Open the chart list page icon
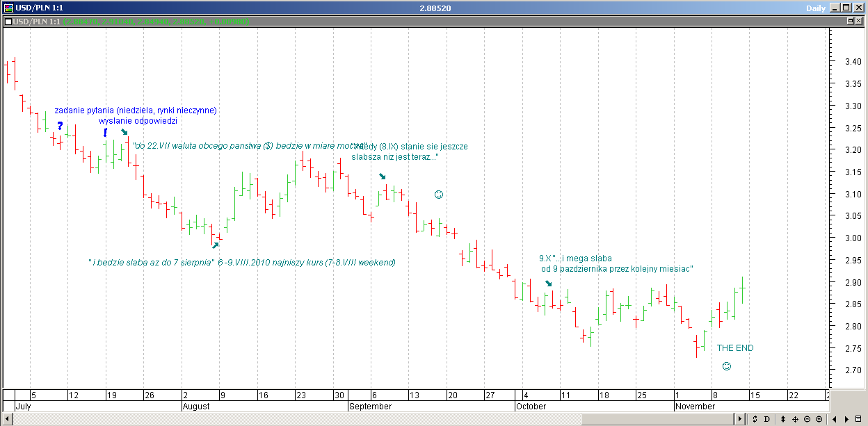The image size is (868, 426). coord(858,419)
